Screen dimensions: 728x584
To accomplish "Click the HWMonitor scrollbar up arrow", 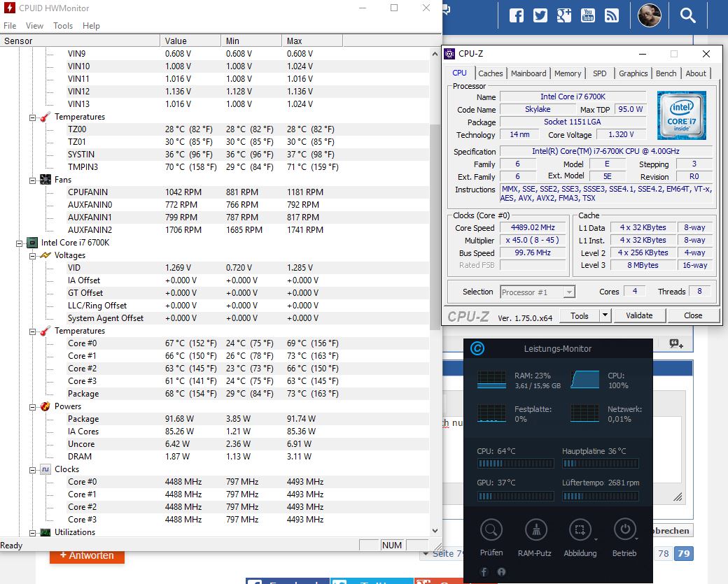I will [435, 54].
